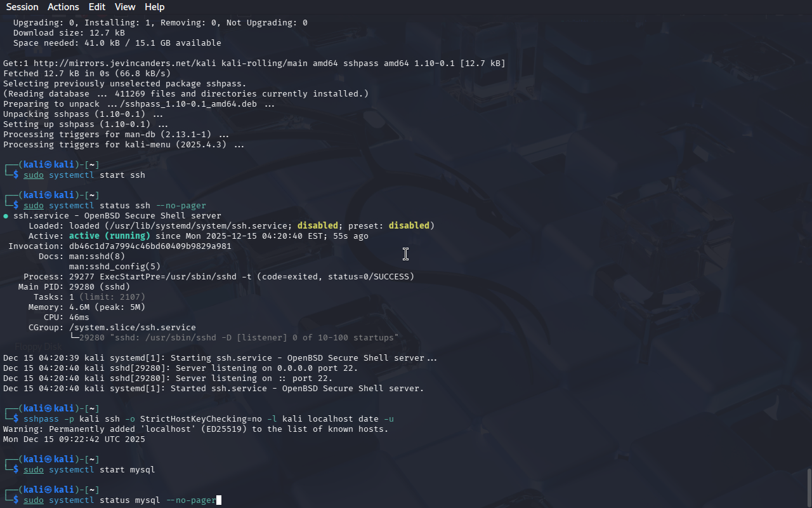Click the "sudo systemctl start mysql" command
Screen dimensions: 812x508
(x=89, y=470)
